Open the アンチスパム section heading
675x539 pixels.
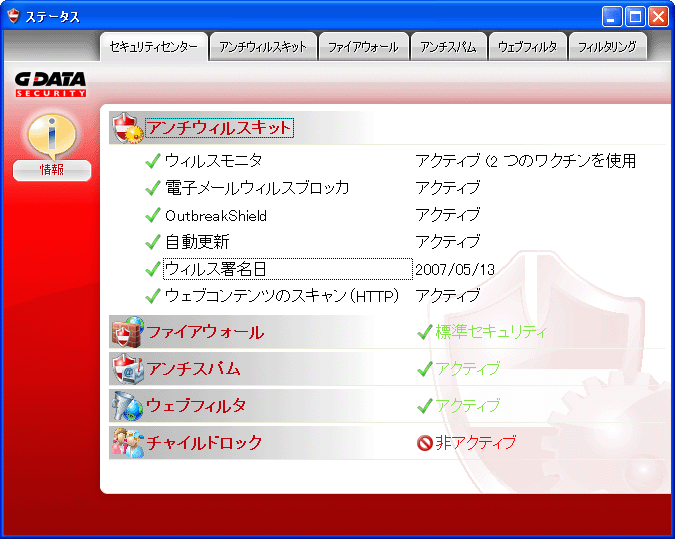tap(193, 369)
